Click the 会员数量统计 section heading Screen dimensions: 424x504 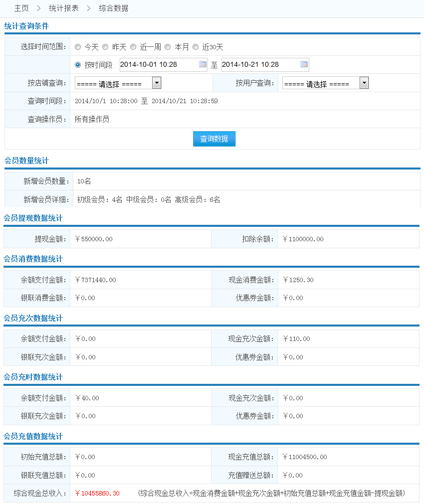pyautogui.click(x=26, y=161)
